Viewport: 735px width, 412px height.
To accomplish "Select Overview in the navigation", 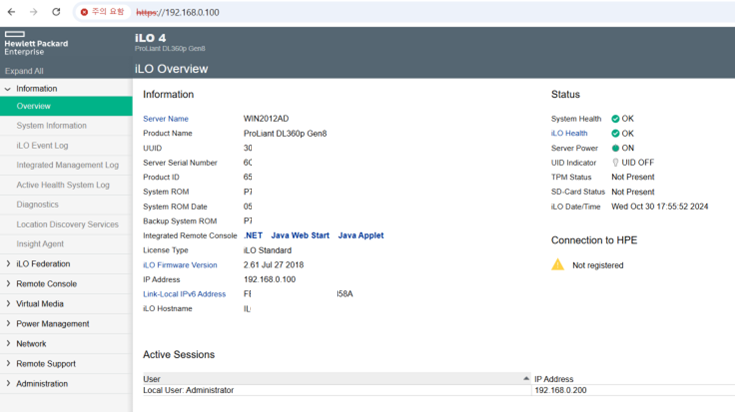I will pyautogui.click(x=66, y=106).
